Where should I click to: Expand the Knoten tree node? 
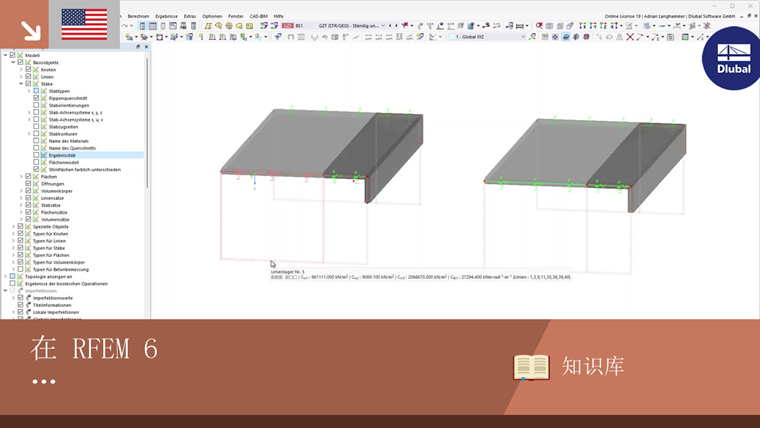click(x=21, y=69)
